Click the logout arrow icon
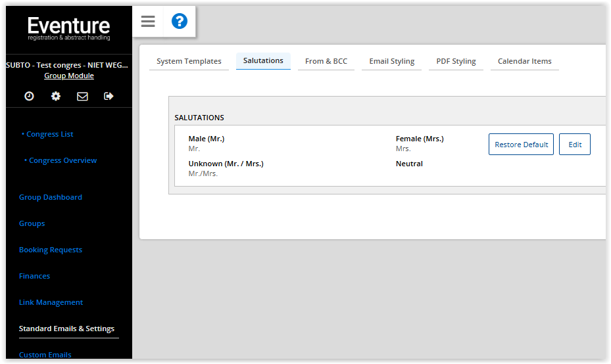Image resolution: width=611 pixels, height=364 pixels. (x=109, y=96)
